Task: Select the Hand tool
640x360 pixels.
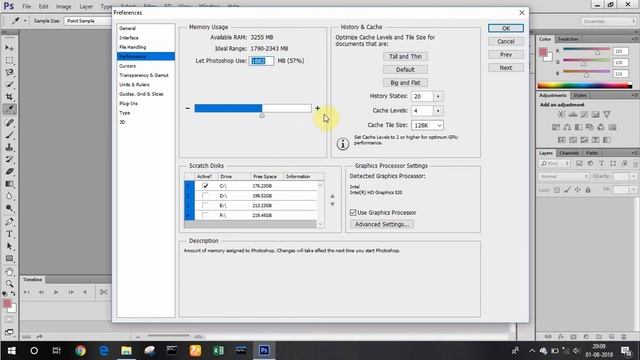Action: (x=9, y=271)
